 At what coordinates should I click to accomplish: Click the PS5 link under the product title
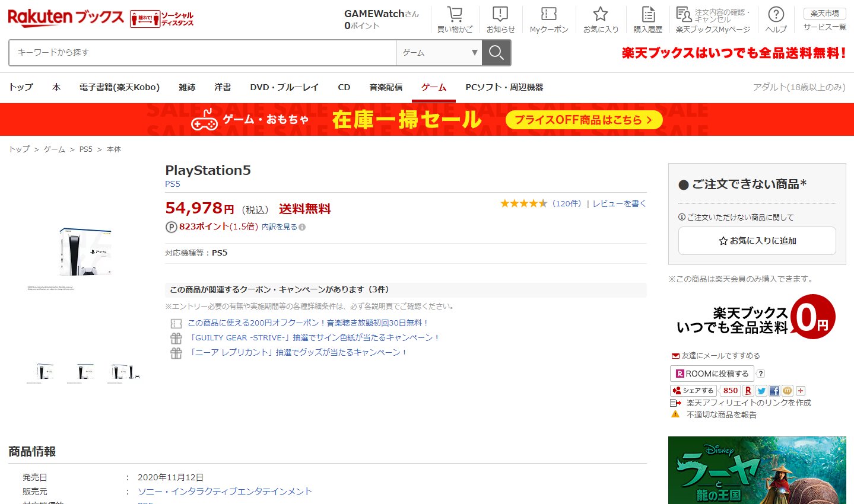pos(173,184)
